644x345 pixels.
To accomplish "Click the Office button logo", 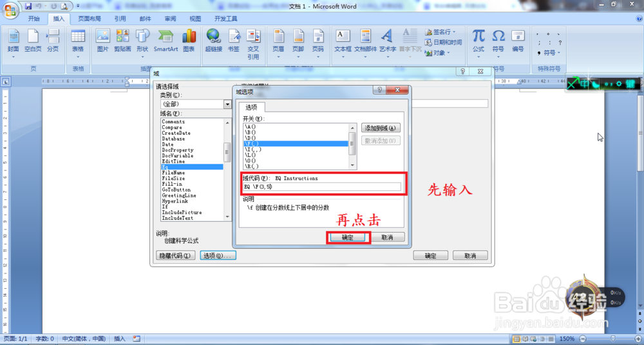I will (x=11, y=9).
